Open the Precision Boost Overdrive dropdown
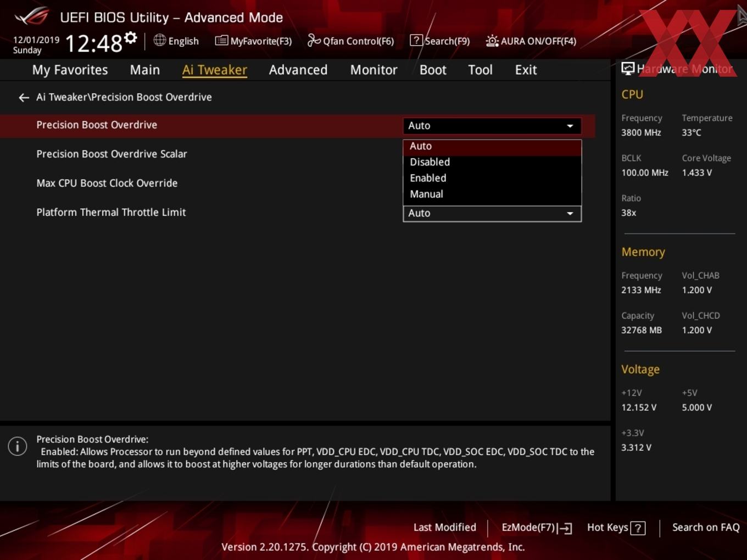This screenshot has height=560, width=747. tap(492, 126)
